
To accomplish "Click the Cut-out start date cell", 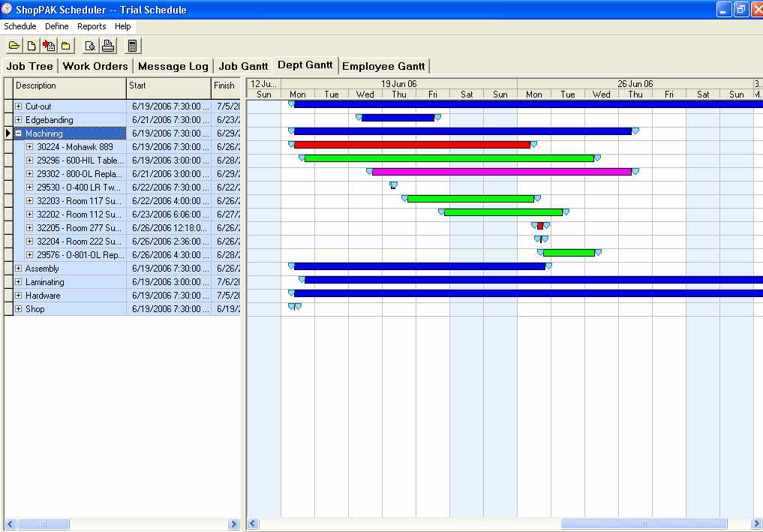I will click(x=169, y=106).
